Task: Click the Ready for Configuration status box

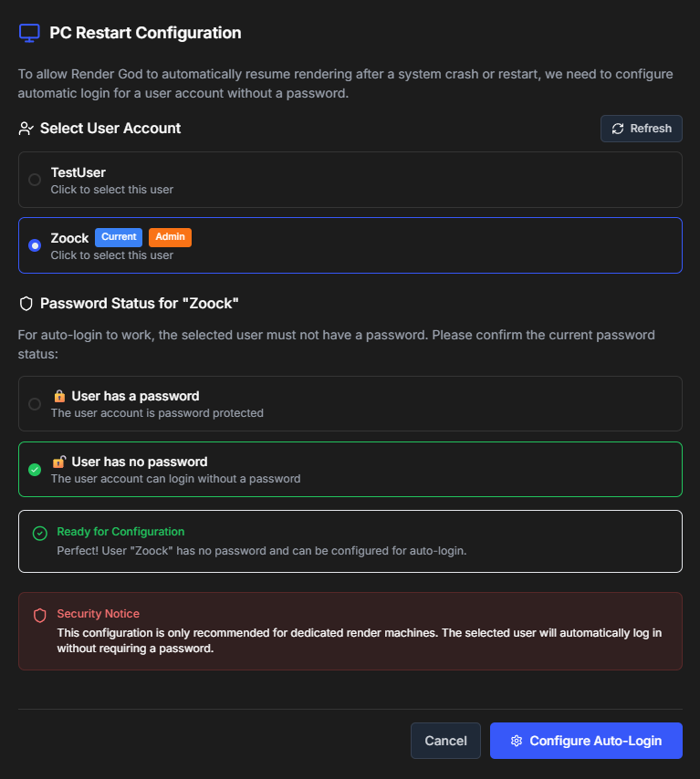Action: coord(350,540)
